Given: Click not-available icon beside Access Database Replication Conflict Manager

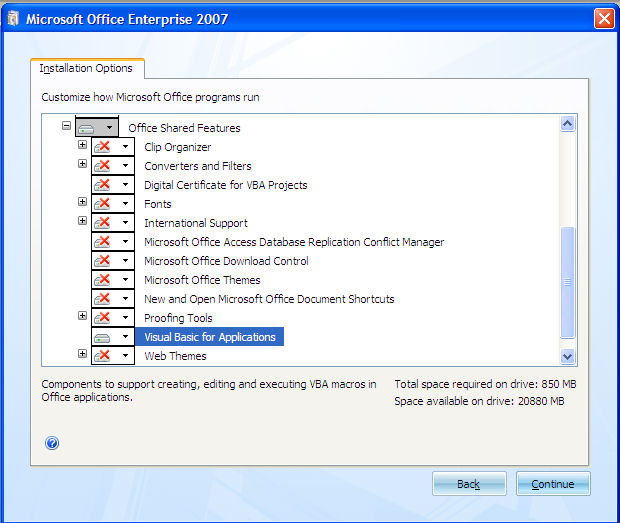Looking at the screenshot, I should (x=102, y=242).
